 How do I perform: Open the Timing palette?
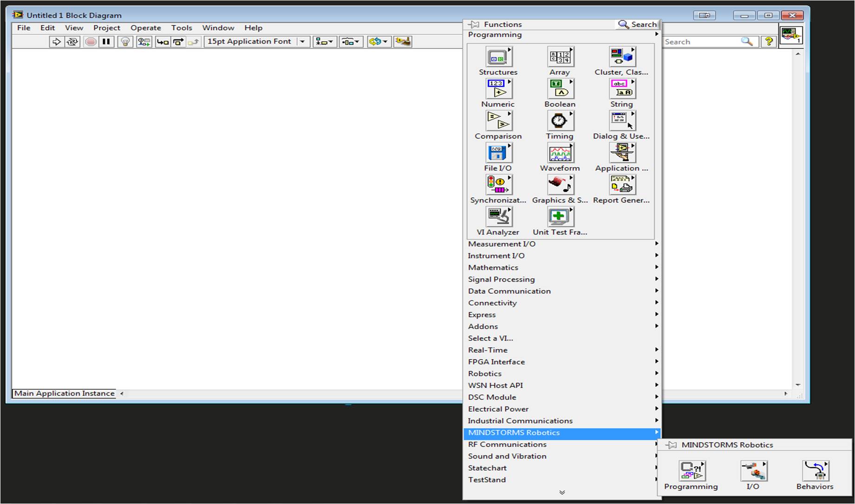pyautogui.click(x=560, y=121)
